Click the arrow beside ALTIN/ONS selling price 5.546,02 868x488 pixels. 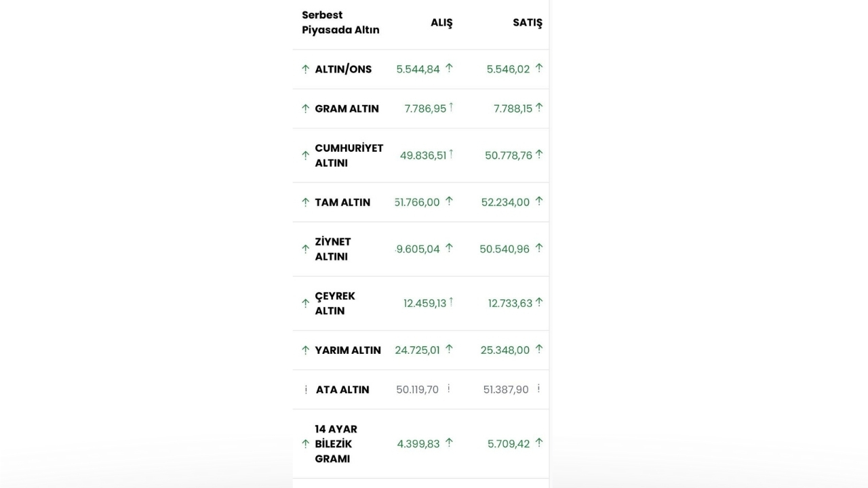(x=539, y=68)
